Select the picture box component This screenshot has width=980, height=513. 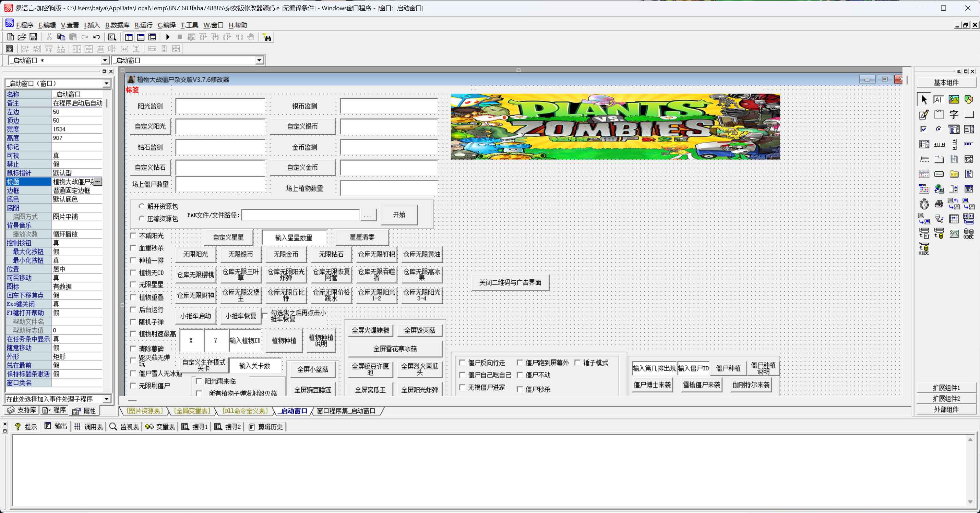954,100
